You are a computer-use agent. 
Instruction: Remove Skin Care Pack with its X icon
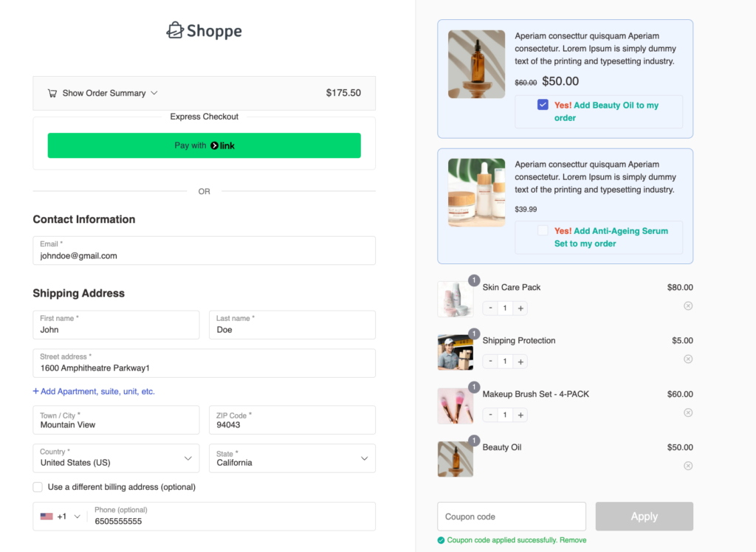[688, 306]
